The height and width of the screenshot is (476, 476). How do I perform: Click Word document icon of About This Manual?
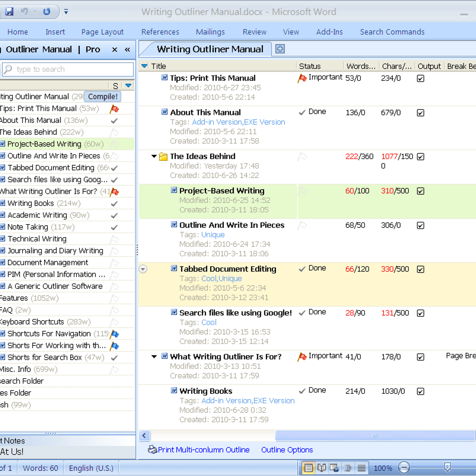click(x=165, y=112)
